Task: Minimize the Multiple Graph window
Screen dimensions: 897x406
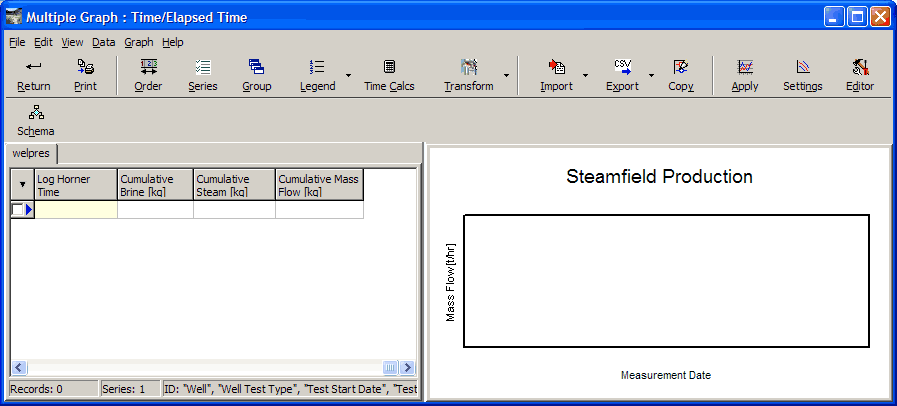Action: point(834,17)
